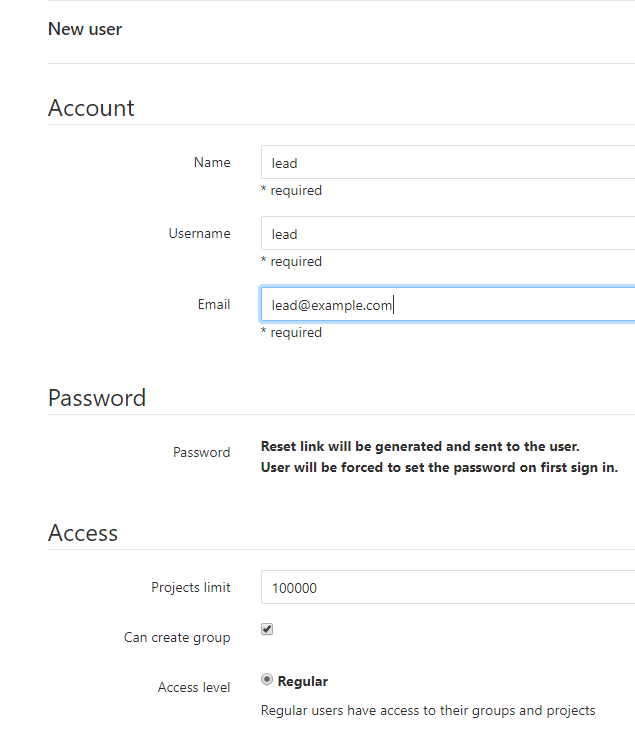635x738 pixels.
Task: Click the 'Projects limit' label
Action: click(191, 587)
